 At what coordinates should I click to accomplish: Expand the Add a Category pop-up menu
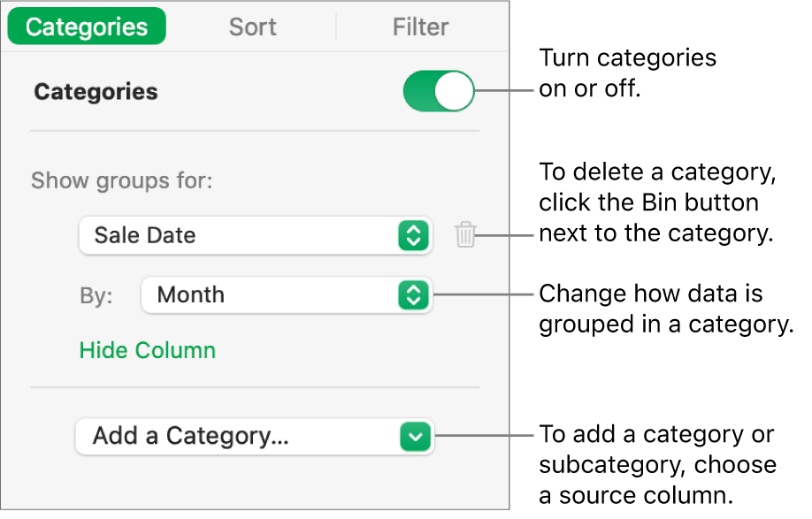pos(256,434)
